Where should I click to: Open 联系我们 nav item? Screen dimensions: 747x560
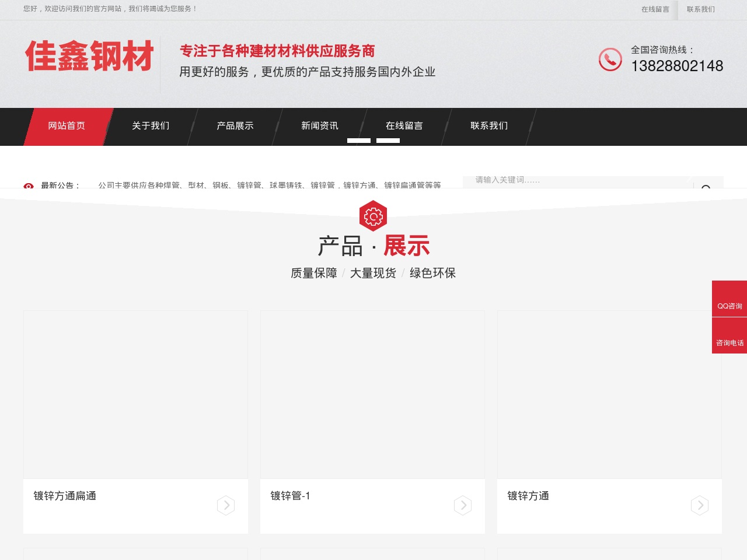tap(489, 126)
